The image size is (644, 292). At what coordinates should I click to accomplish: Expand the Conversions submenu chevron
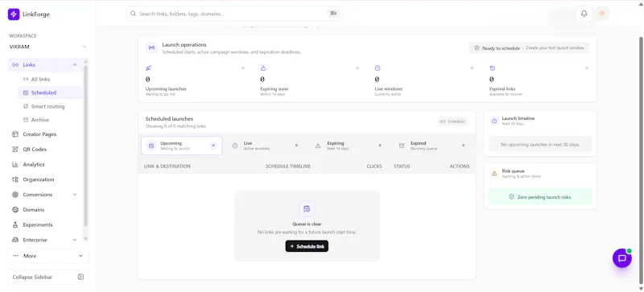click(x=75, y=195)
